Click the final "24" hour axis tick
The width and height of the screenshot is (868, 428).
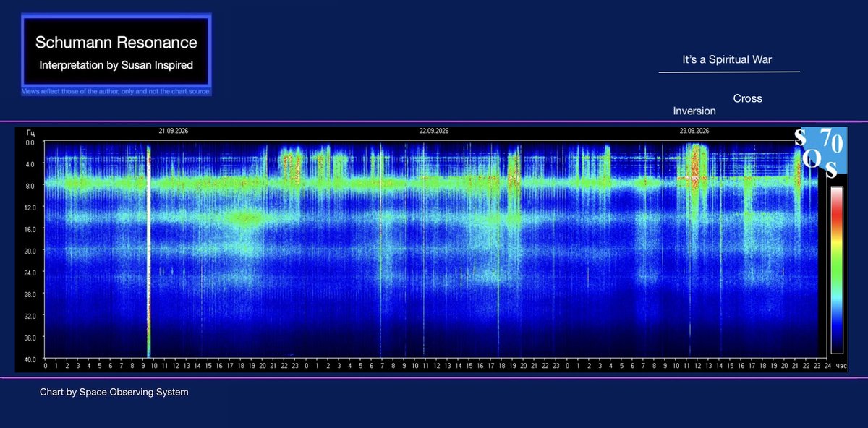(x=827, y=367)
